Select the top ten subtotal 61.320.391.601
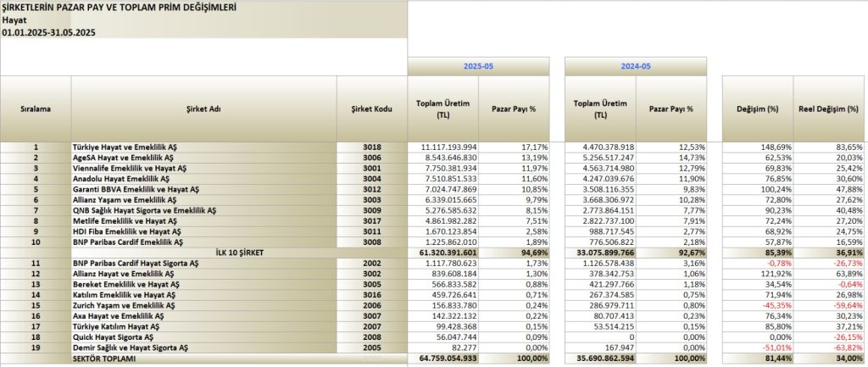This screenshot has height=367, width=868. (x=442, y=253)
